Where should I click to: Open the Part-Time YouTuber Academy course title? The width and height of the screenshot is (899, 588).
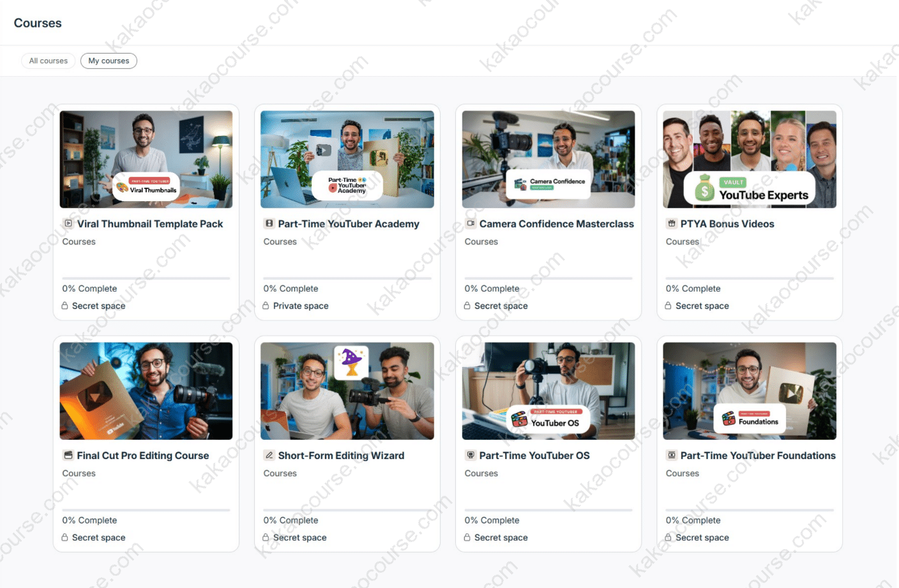(349, 224)
